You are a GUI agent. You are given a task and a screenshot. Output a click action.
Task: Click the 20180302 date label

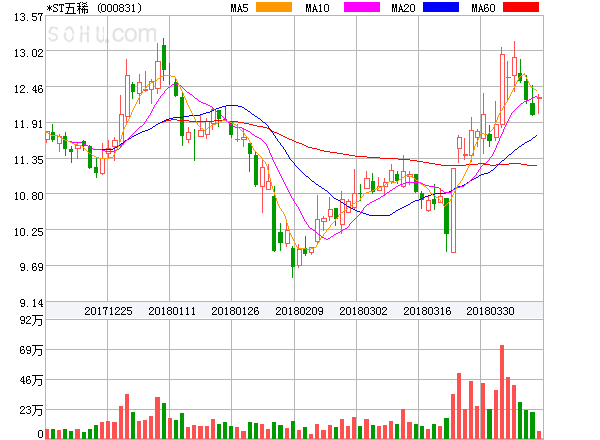pos(363,311)
